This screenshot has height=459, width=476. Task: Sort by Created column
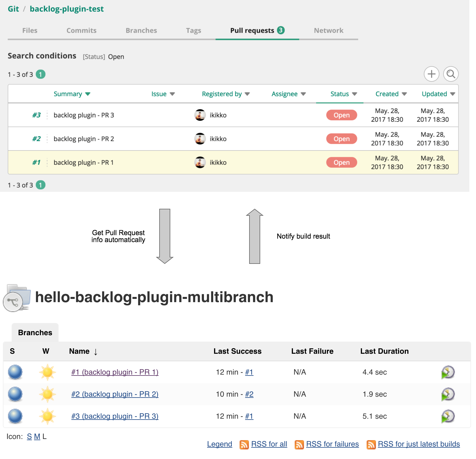(x=391, y=94)
